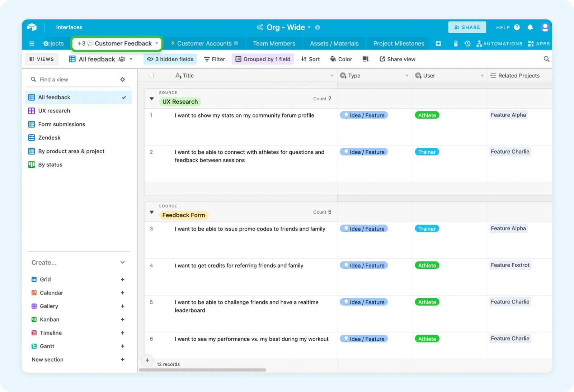Switch to the Customer Accounts tab
Viewport: 574px width, 392px height.
[204, 43]
